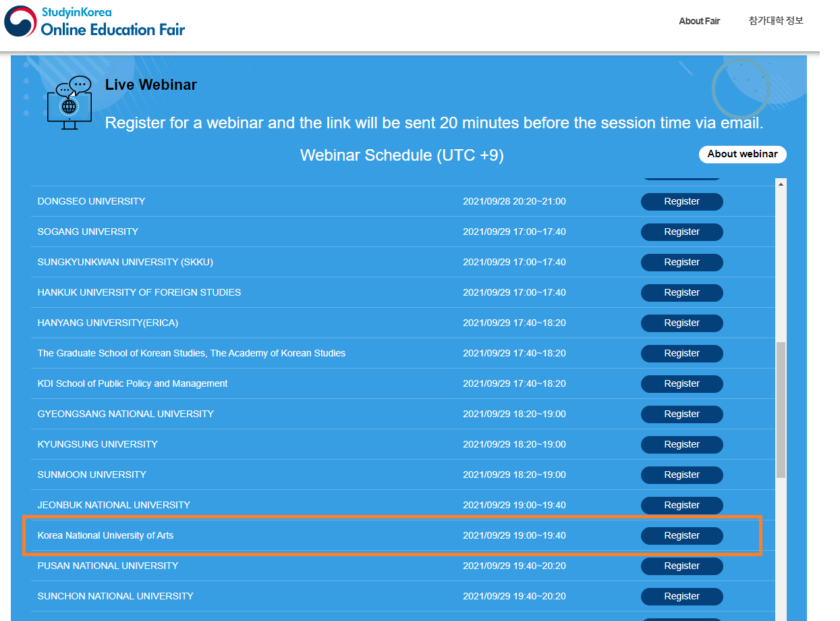The image size is (840, 621).
Task: Register for Sunchon National University webinar
Action: (x=681, y=597)
